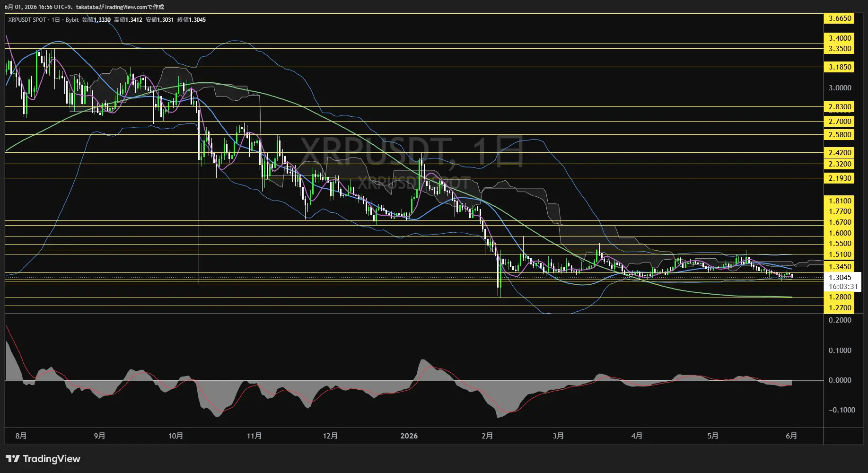Click the −0.1000 indicator axis value
Viewport: 868px width, 473px height.
point(842,410)
